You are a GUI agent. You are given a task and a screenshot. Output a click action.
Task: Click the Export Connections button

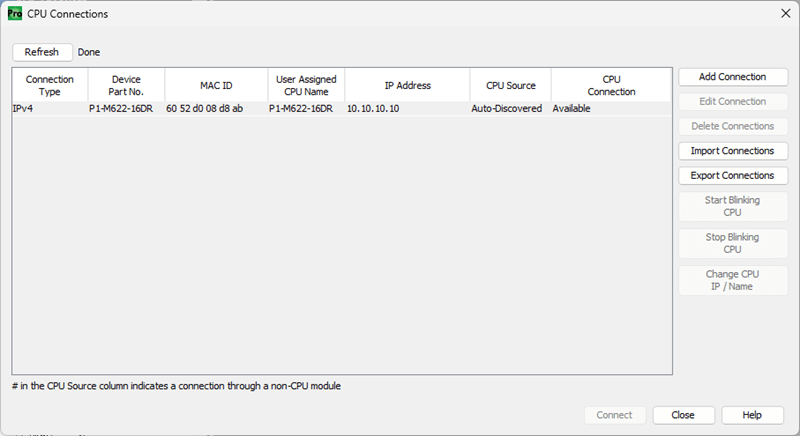coord(733,176)
